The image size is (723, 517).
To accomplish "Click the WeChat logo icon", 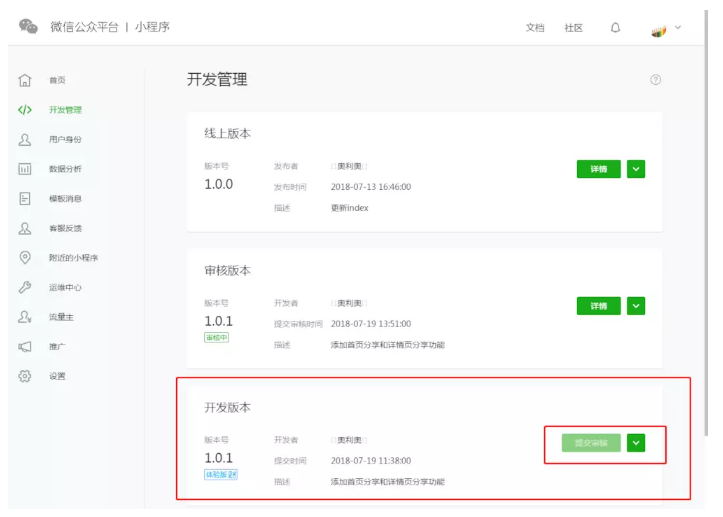I will pyautogui.click(x=28, y=26).
